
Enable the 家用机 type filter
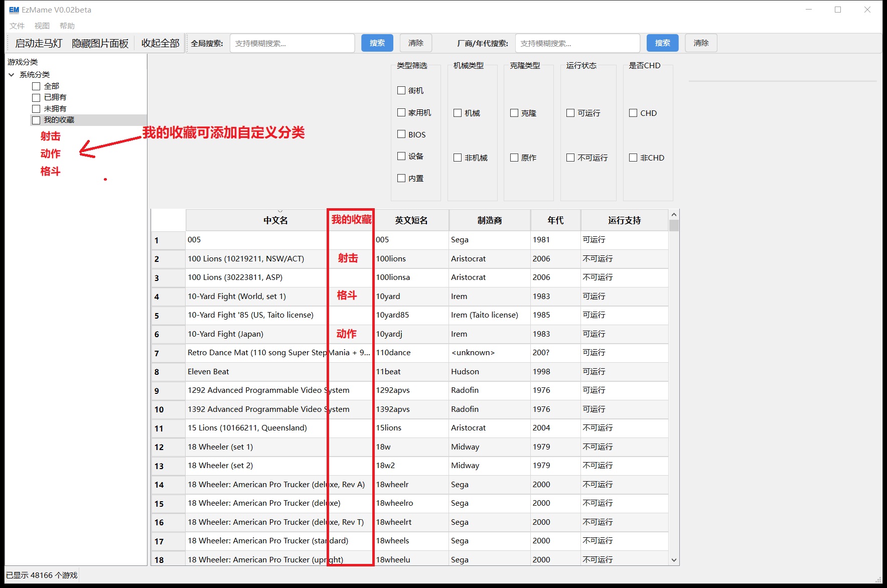(401, 112)
